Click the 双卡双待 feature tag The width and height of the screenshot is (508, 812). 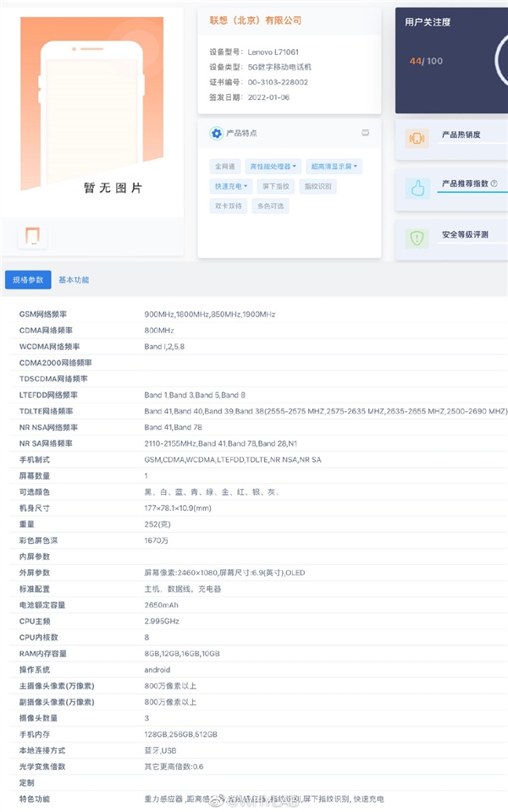(x=228, y=206)
